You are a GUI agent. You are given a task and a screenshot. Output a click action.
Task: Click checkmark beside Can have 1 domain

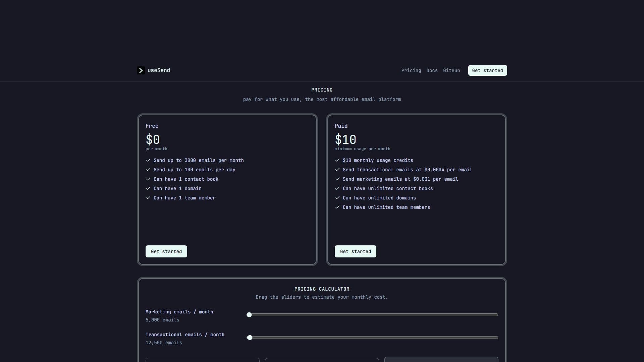(x=148, y=188)
